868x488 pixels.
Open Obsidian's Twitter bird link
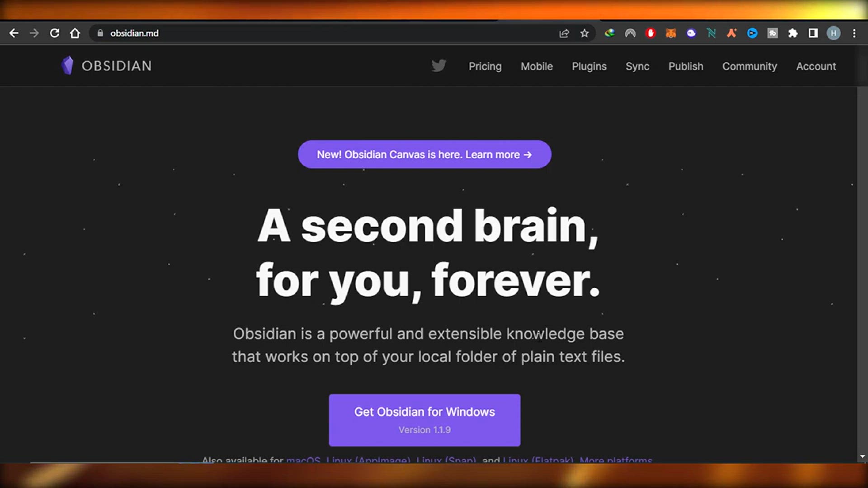point(439,66)
